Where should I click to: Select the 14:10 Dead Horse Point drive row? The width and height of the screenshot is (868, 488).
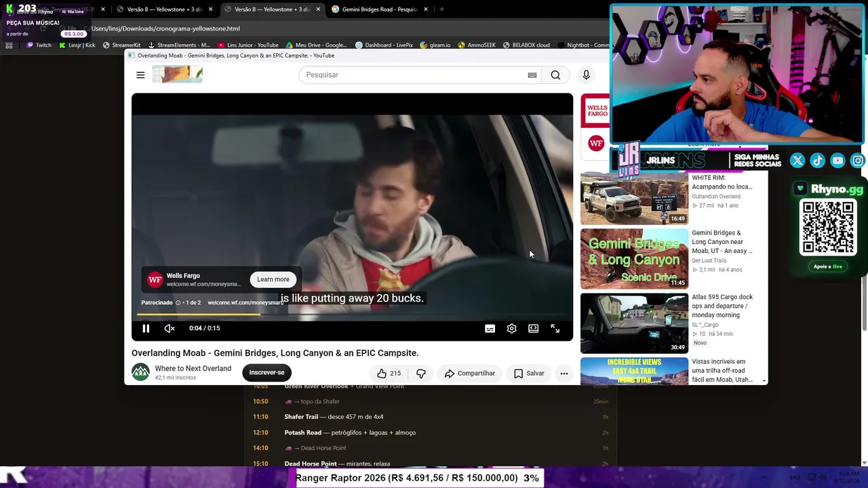431,448
